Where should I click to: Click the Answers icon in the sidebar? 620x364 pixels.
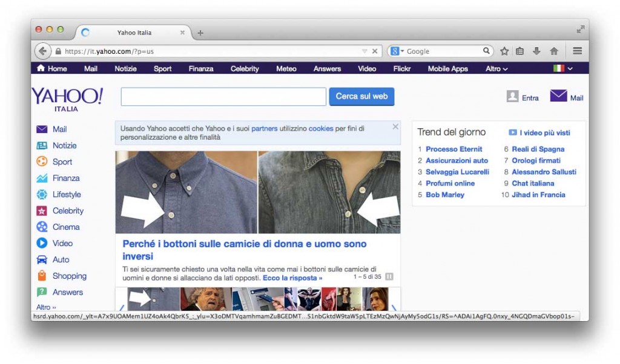pyautogui.click(x=42, y=292)
